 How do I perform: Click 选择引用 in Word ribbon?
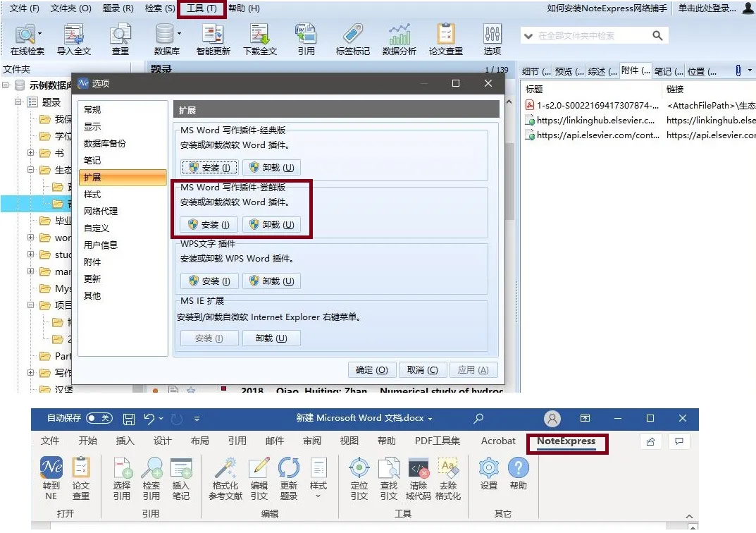(122, 478)
